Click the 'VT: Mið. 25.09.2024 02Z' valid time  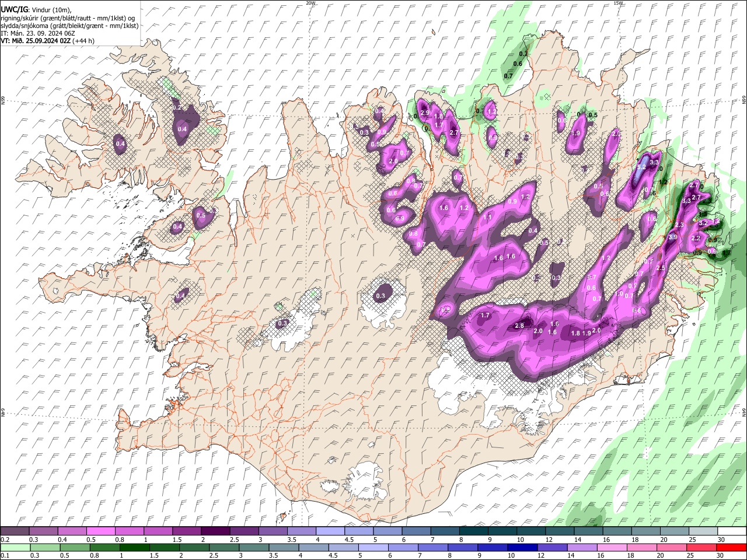point(36,41)
